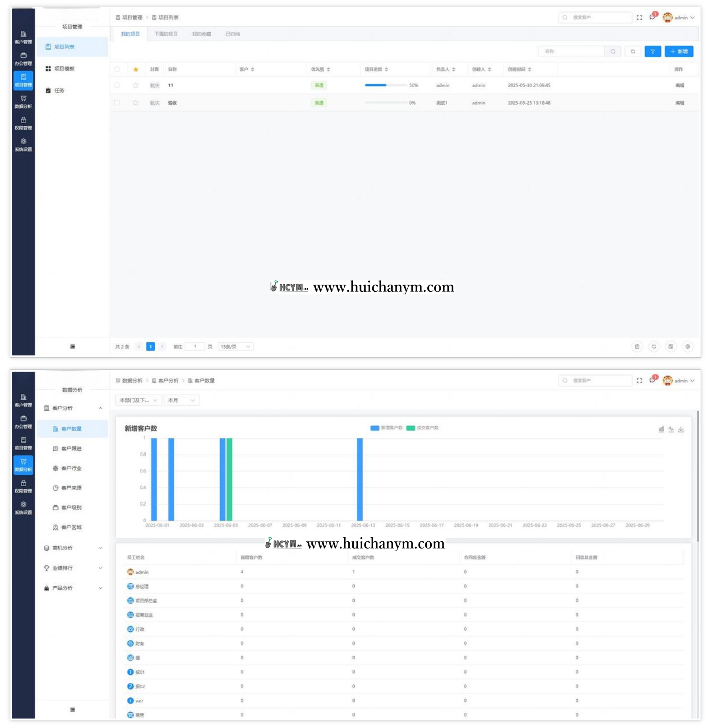Open the 15条/页 page size dropdown
Screen dimensions: 711x728
[235, 346]
